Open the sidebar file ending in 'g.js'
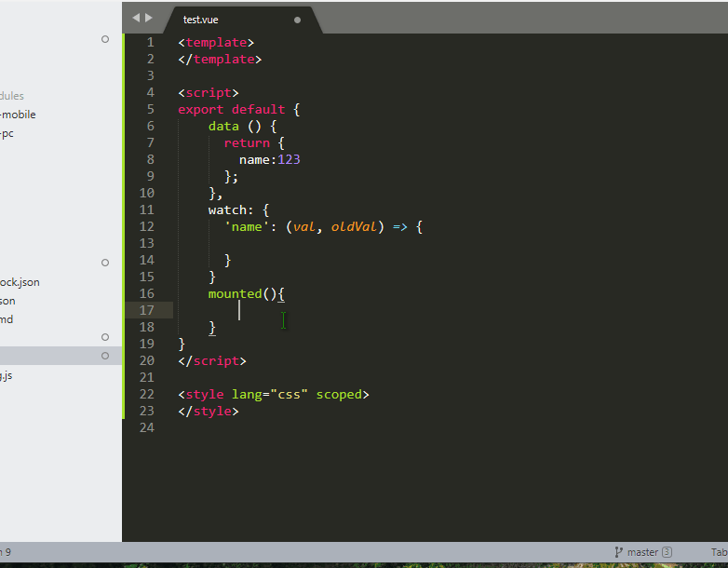 coord(6,376)
